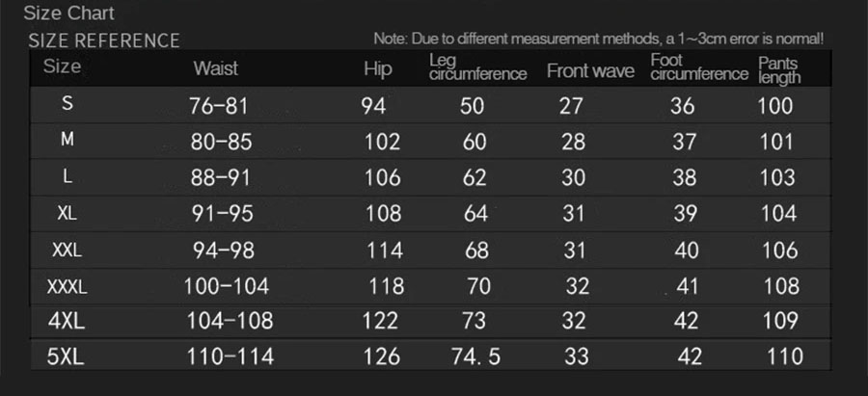The image size is (868, 396).
Task: Select the "Pants length" column header
Action: pos(778,70)
